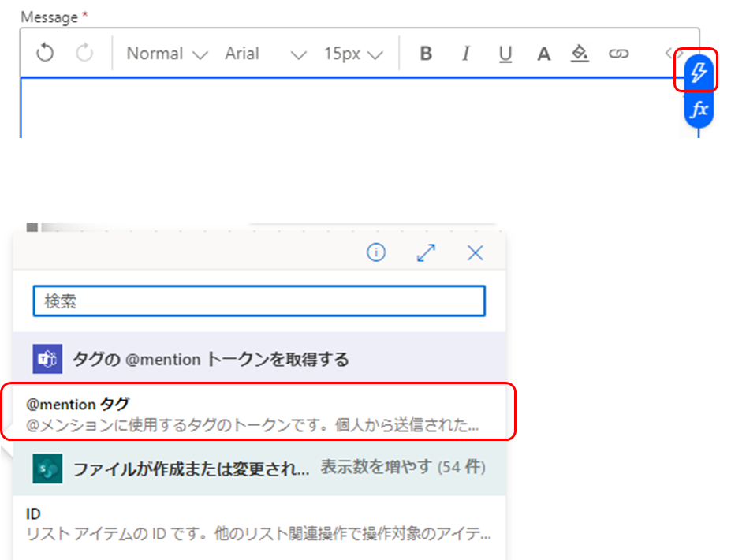Select the fx expression editor icon
The height and width of the screenshot is (560, 731).
(x=697, y=110)
